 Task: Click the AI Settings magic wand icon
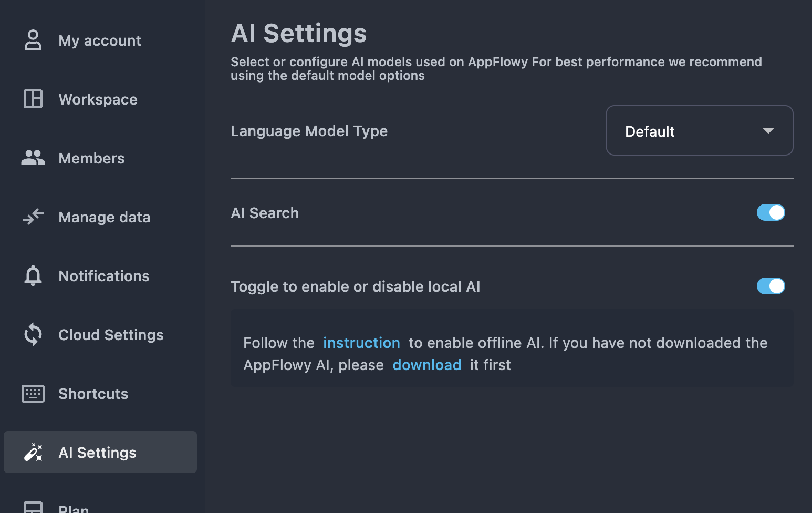[x=33, y=452]
